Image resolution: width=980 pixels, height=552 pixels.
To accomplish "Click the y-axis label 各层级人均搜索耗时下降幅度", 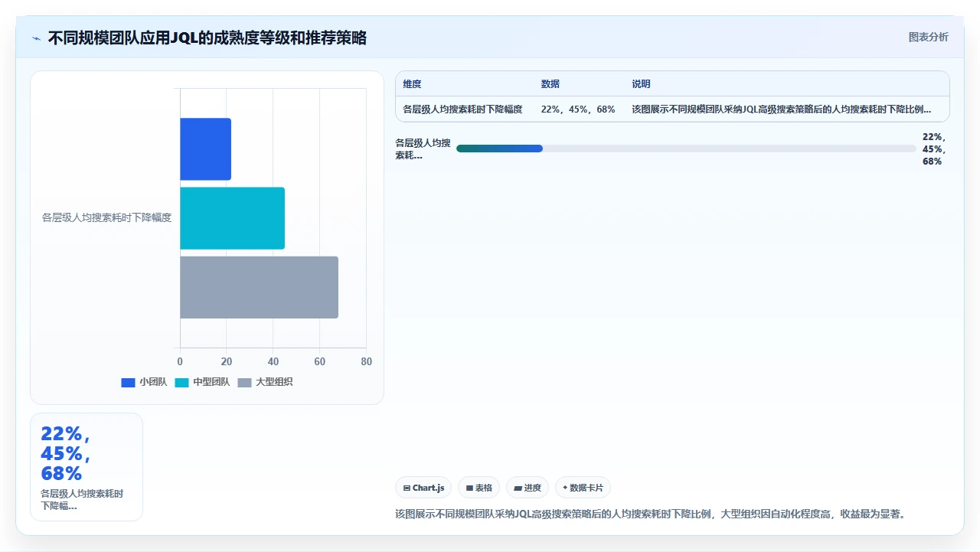I will (106, 218).
